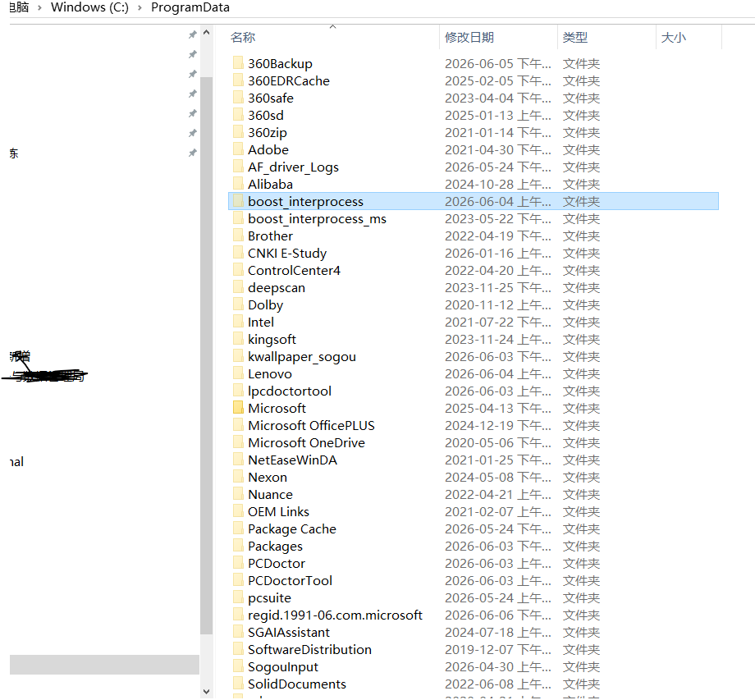
Task: Select the kingsoft folder icon
Action: click(x=238, y=339)
